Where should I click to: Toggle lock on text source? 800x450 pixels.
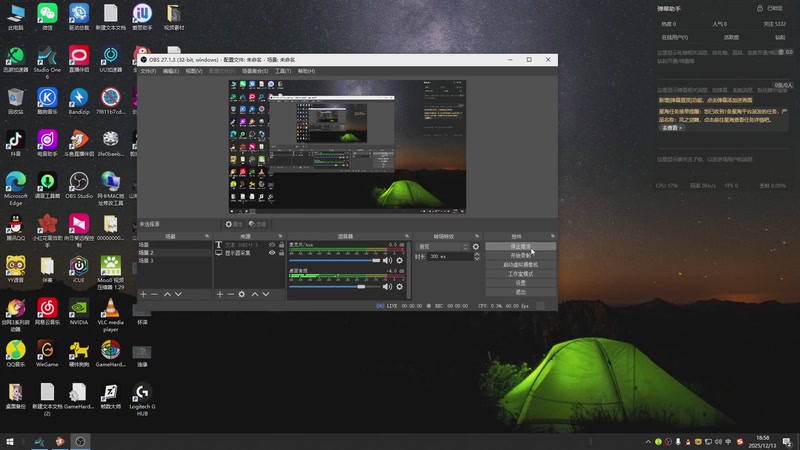(x=281, y=245)
